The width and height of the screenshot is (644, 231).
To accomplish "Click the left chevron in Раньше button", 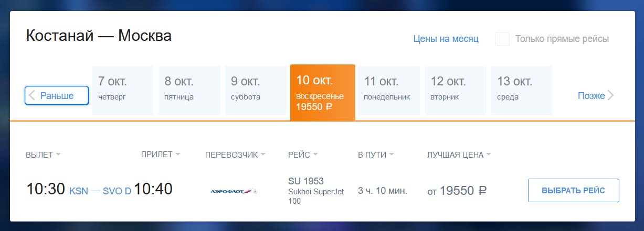I will 32,95.
